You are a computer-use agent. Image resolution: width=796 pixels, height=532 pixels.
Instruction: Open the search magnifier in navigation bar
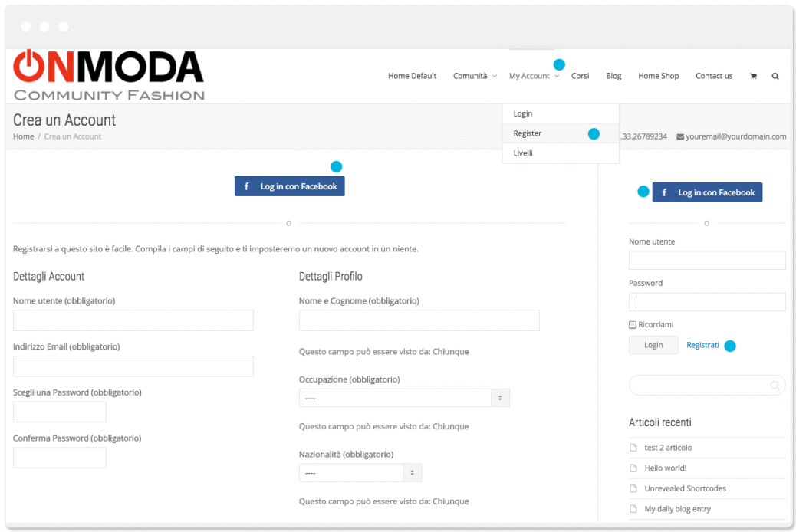775,76
